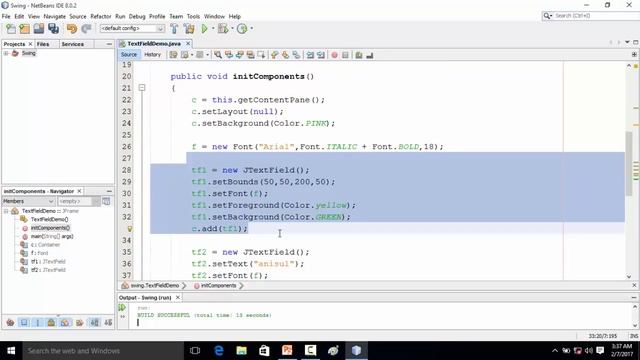
Task: Click the Uncomment lines icon
Action: point(370,55)
